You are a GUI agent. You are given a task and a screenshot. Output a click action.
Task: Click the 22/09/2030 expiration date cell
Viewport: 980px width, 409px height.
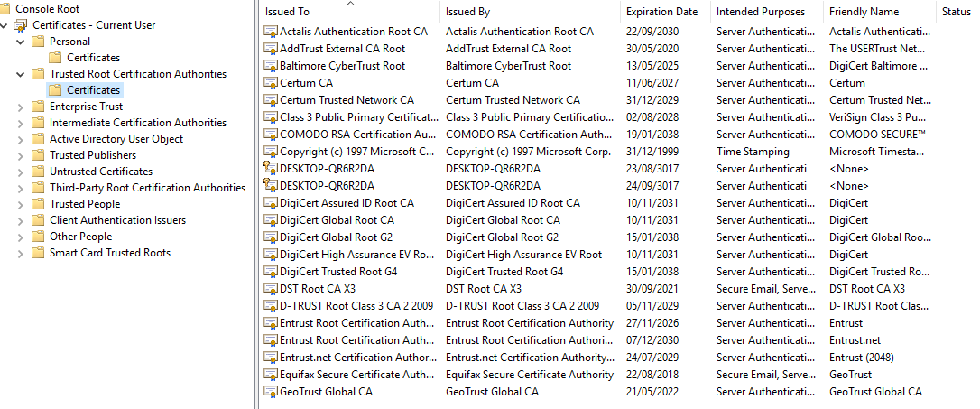click(652, 32)
